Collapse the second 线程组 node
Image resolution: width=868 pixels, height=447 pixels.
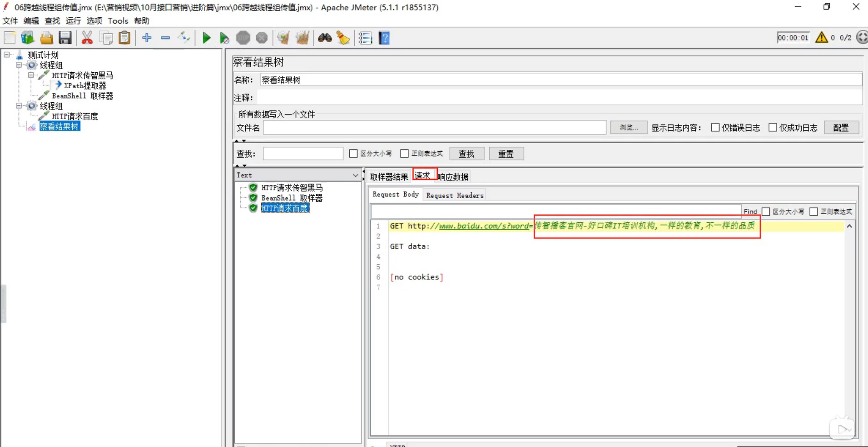(19, 106)
